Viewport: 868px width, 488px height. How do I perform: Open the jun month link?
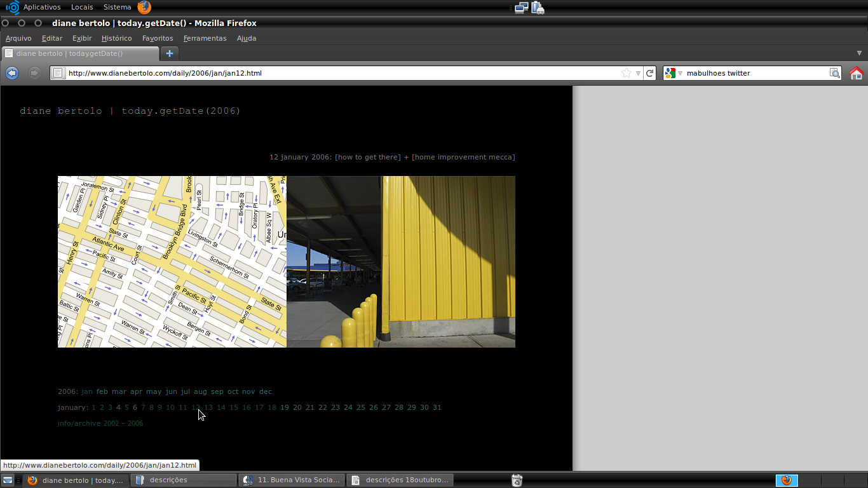pos(171,391)
